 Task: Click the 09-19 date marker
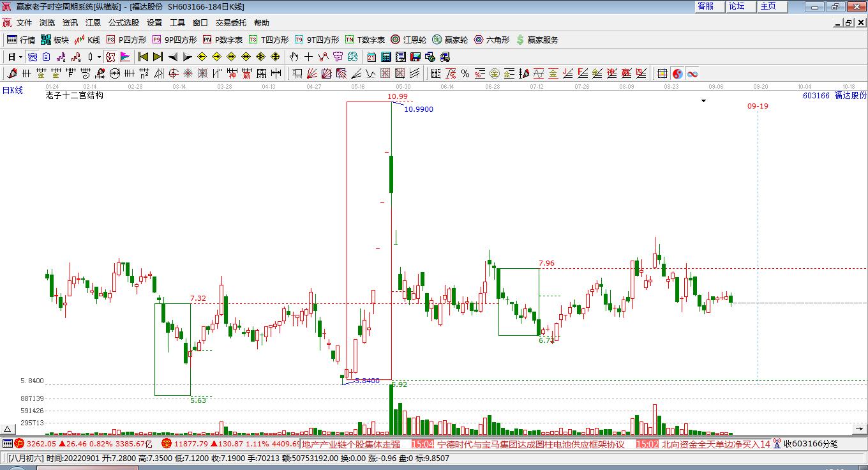[758, 106]
